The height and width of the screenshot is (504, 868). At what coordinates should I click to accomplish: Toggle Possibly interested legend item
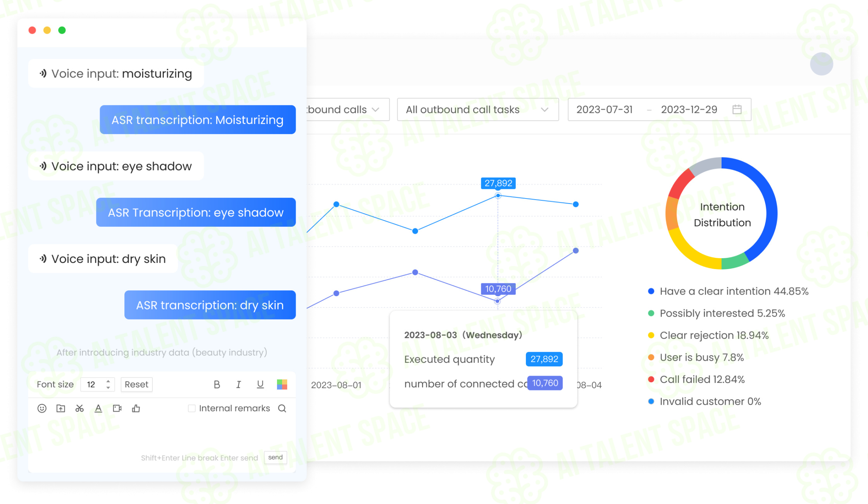tap(716, 313)
